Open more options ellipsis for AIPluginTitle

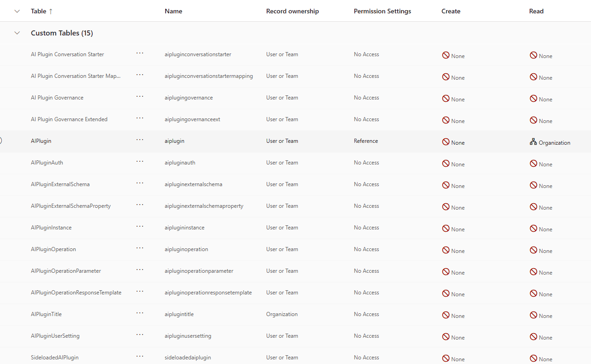(140, 313)
